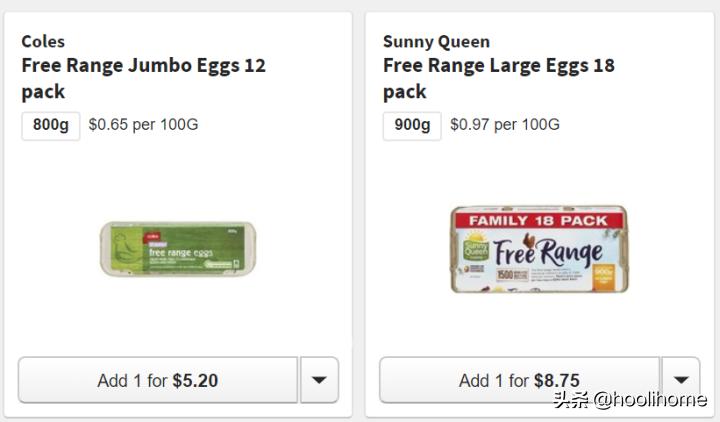Add Sunny Queen eggs for $8.75
This screenshot has height=422, width=720.
(x=519, y=380)
